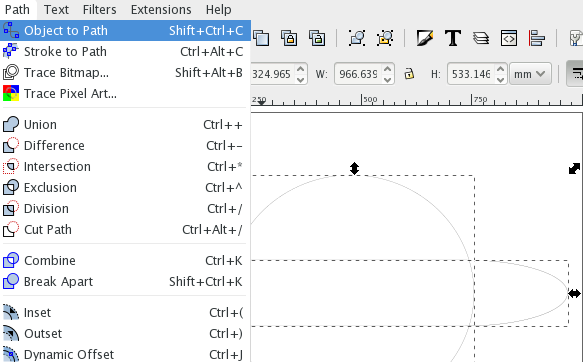Screen dimensions: 583x362
Task: Apply Exclusion from the Path menu
Action: pyautogui.click(x=125, y=188)
